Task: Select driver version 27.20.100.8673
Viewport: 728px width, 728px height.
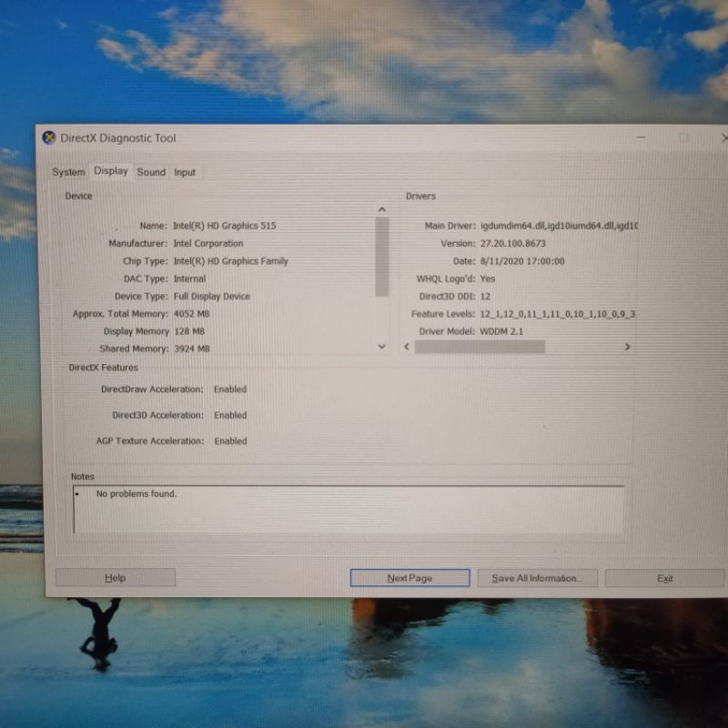Action: click(x=512, y=243)
